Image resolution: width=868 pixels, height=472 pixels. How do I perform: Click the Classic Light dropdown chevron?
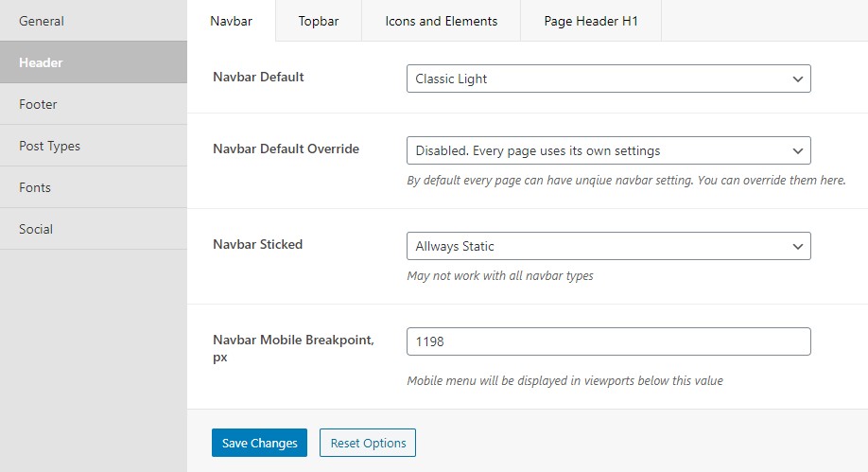[798, 79]
